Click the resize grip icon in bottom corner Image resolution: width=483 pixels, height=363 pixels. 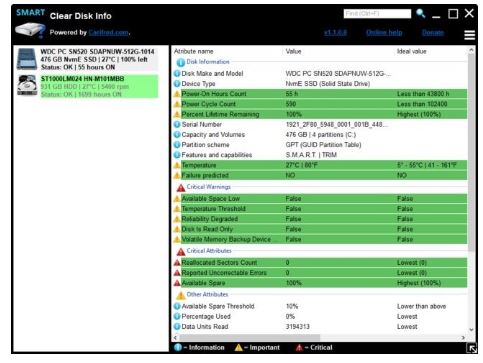tap(471, 348)
